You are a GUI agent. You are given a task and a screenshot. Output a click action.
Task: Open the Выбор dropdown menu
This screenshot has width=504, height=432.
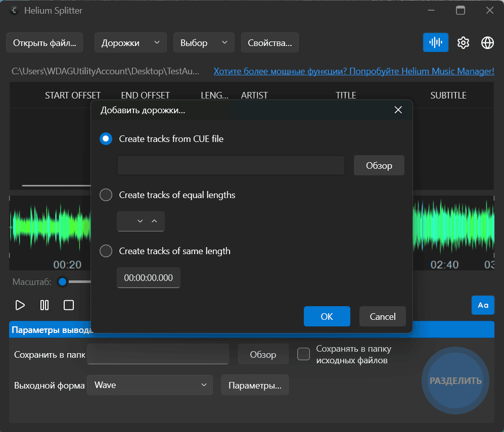[204, 42]
